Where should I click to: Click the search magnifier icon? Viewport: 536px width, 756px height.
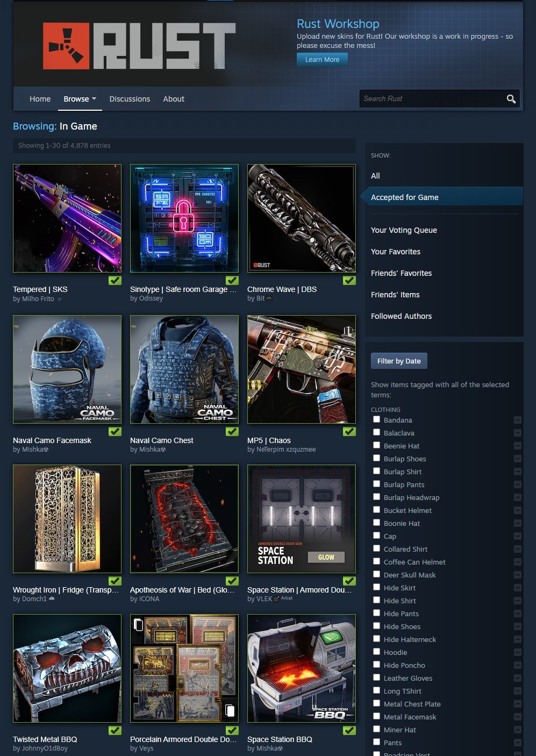pos(511,99)
